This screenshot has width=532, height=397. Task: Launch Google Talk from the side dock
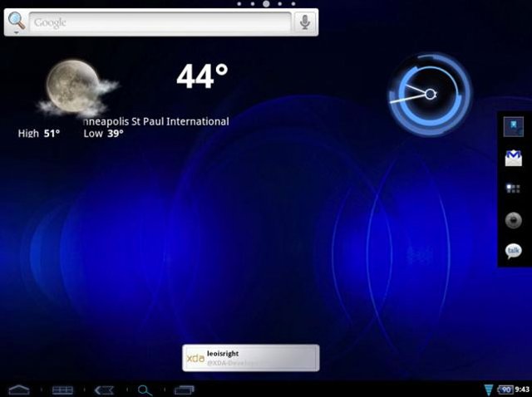click(513, 250)
